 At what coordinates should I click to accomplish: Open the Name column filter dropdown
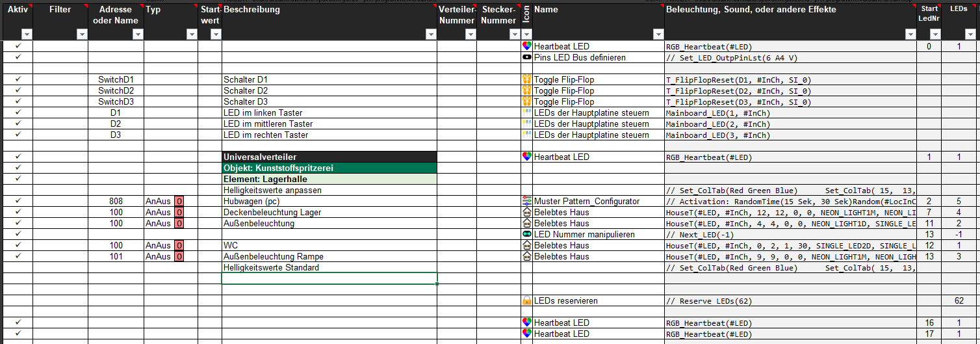coord(658,35)
